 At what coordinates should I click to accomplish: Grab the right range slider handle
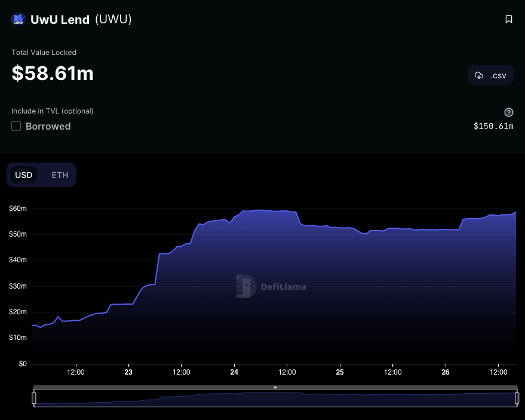coord(517,398)
